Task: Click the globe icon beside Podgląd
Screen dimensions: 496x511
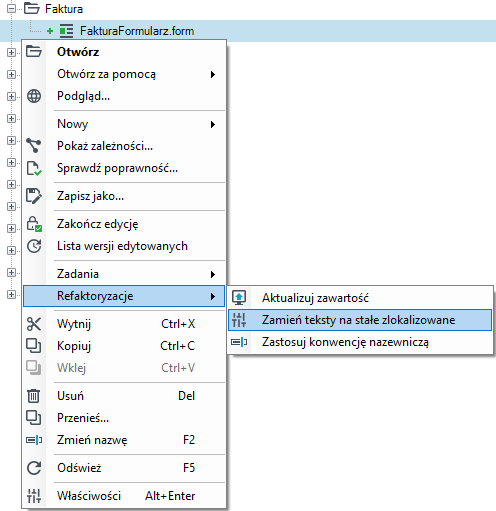Action: 34,96
